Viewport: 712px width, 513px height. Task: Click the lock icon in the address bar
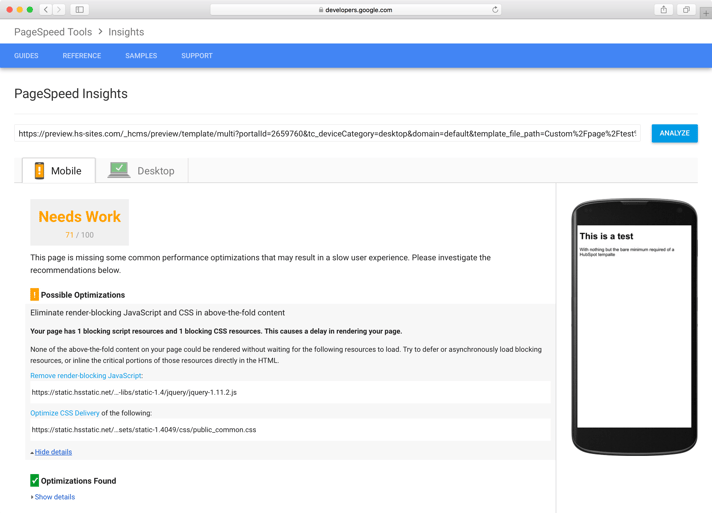point(321,10)
